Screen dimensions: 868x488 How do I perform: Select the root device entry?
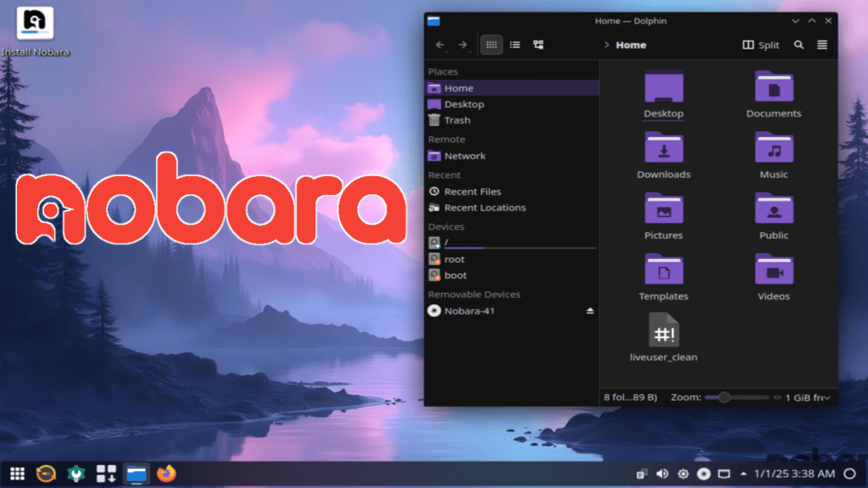(512, 259)
